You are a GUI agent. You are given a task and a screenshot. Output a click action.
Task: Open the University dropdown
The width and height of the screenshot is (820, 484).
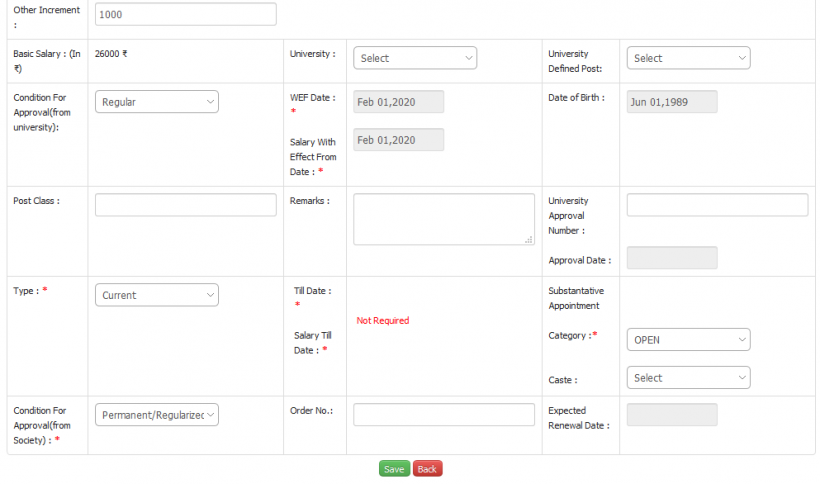point(415,58)
